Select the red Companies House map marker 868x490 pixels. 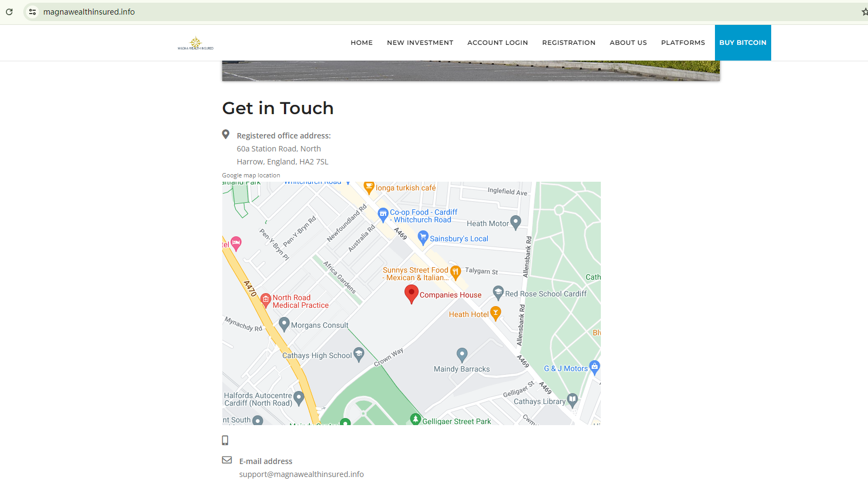pyautogui.click(x=412, y=294)
